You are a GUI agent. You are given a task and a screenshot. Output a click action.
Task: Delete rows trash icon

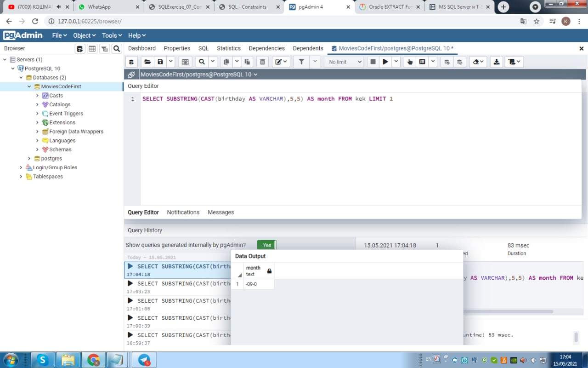coord(262,62)
